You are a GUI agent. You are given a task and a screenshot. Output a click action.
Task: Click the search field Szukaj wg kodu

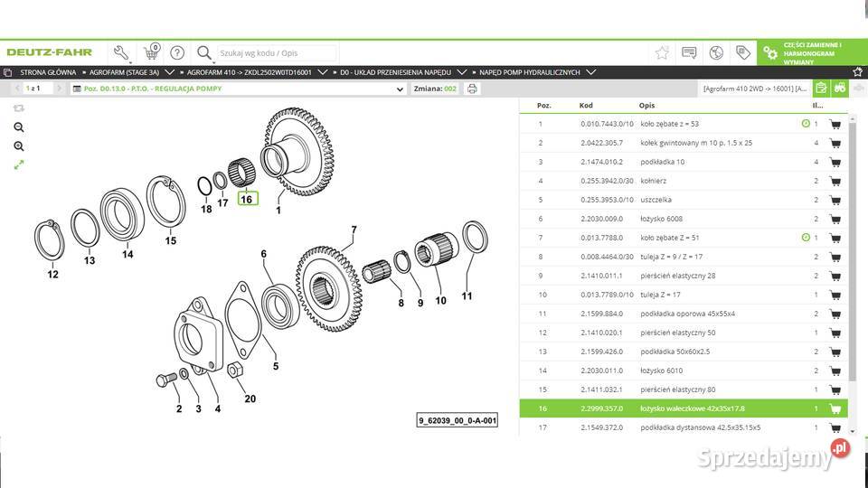tap(276, 53)
